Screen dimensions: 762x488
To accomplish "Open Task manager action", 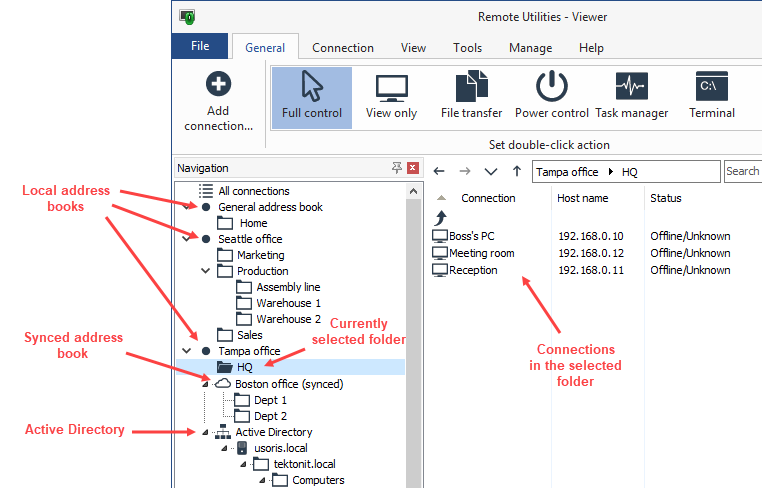I will pos(631,99).
